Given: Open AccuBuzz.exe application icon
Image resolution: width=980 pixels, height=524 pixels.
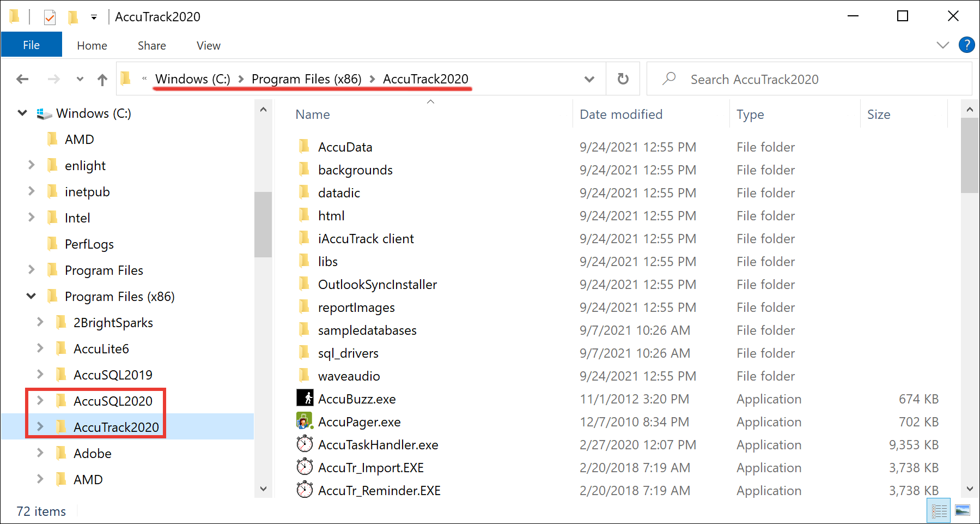Looking at the screenshot, I should pos(305,398).
